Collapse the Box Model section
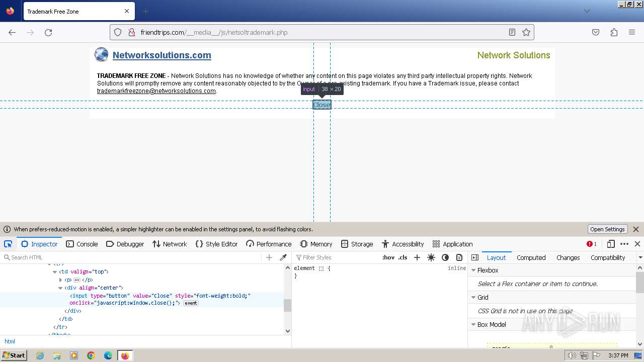Viewport: 644px width, 362px height. click(473, 325)
